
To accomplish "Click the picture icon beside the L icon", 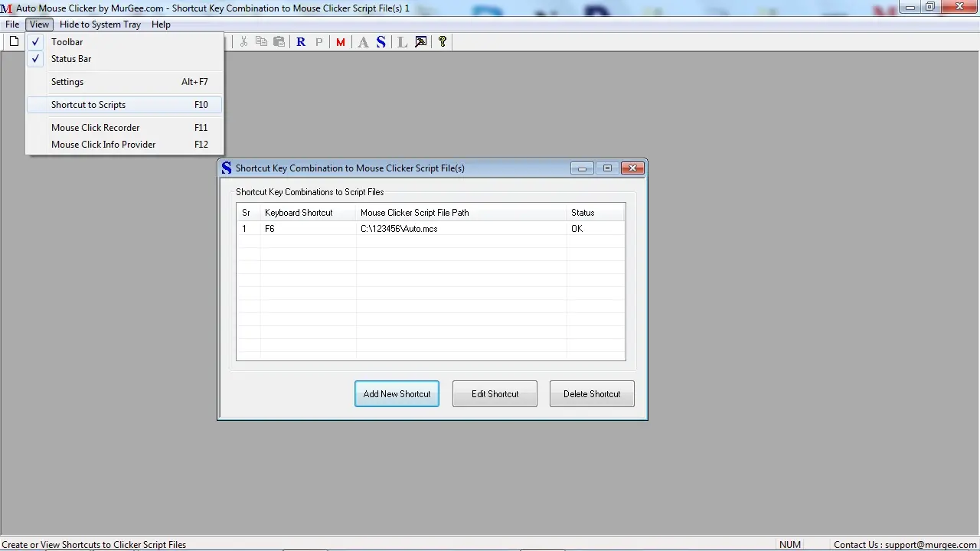I will pyautogui.click(x=420, y=42).
